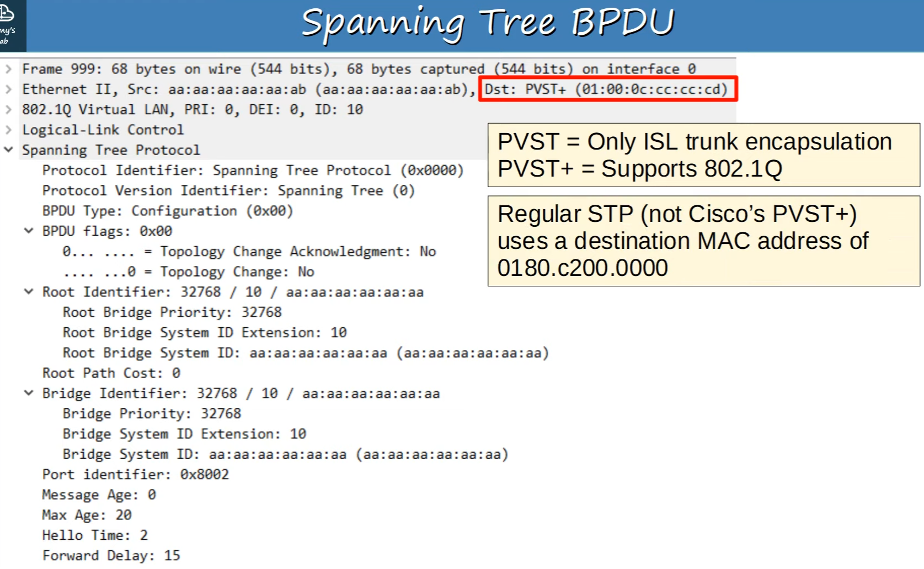Select the Hello Time: 2 line
The width and height of the screenshot is (924, 569).
(x=95, y=535)
